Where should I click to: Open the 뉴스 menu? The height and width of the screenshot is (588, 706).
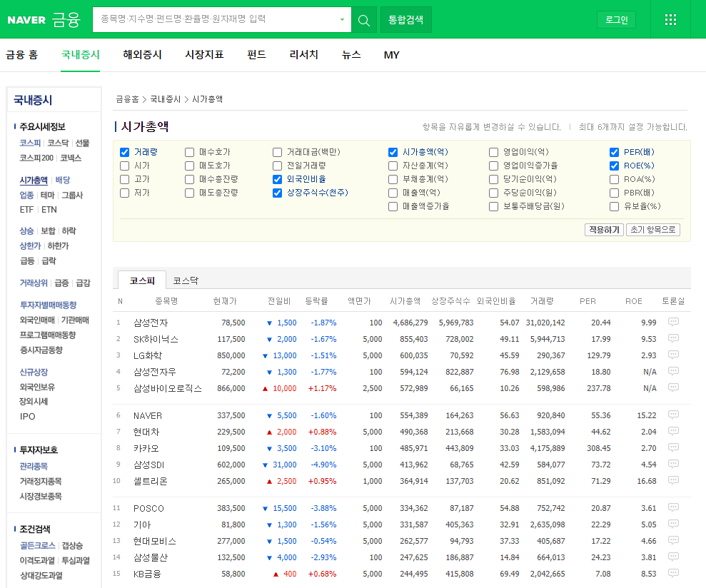tap(351, 54)
